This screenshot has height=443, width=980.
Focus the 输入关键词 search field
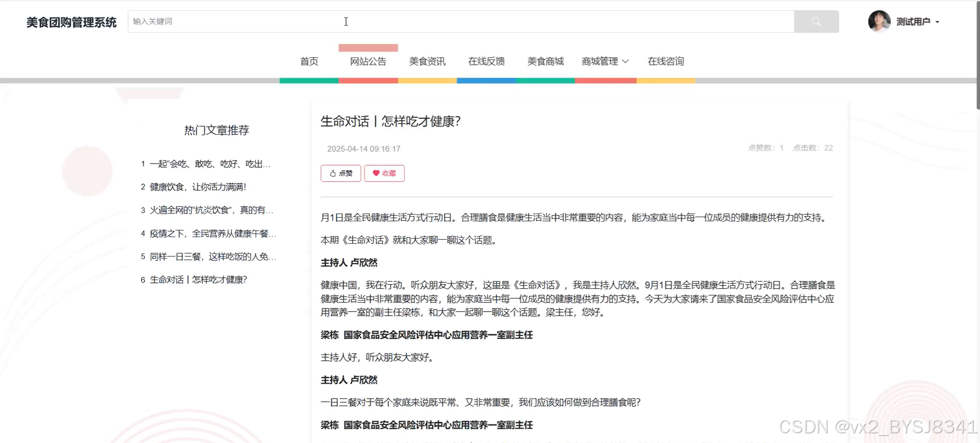click(x=461, y=21)
